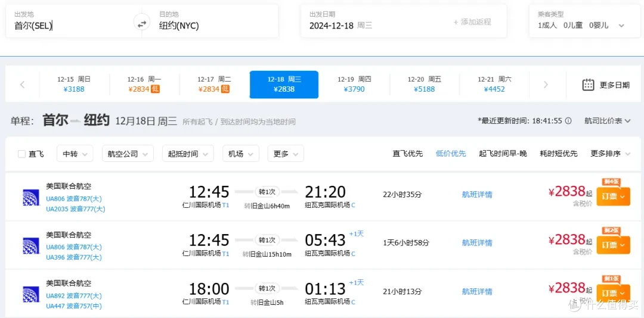Screen dimensions: 644x318
Task: Click the info icon beside update time
Action: click(568, 121)
